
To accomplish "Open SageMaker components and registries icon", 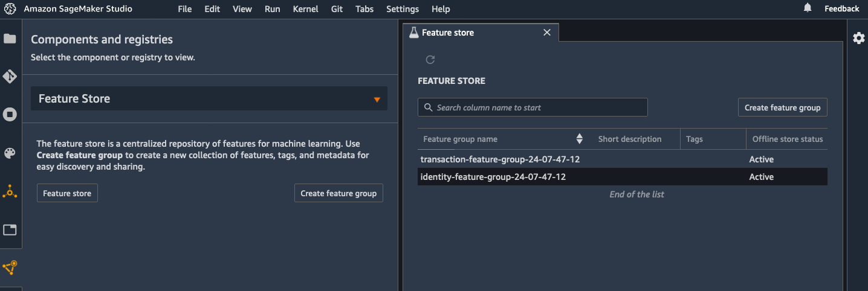I will (x=10, y=192).
